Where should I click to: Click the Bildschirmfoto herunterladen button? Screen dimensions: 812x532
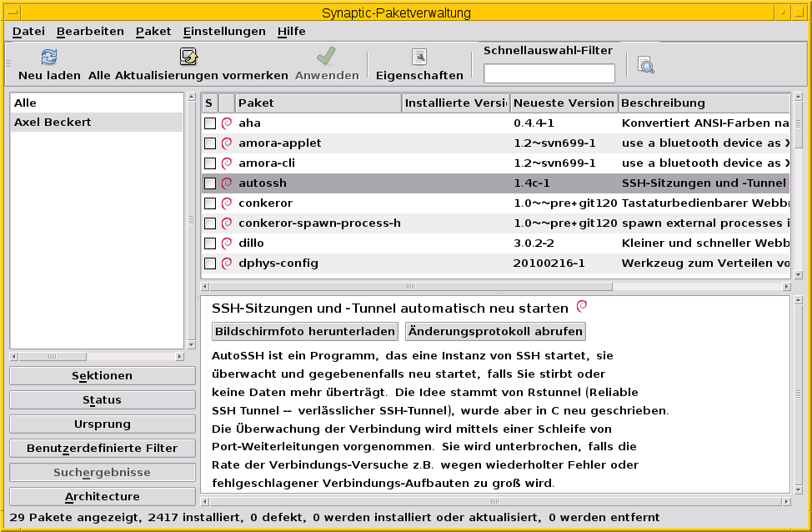click(303, 331)
